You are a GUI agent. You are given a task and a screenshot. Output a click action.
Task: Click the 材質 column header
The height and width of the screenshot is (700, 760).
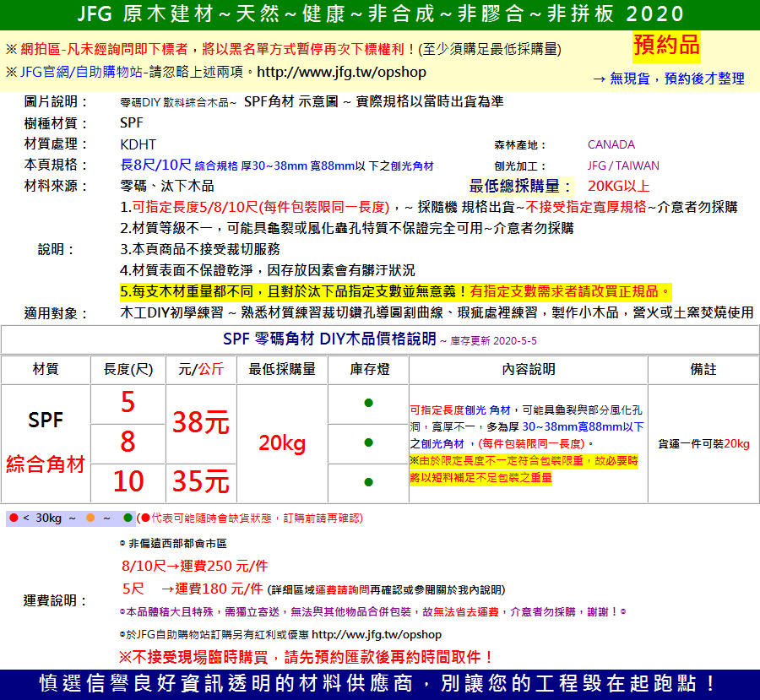pyautogui.click(x=46, y=369)
